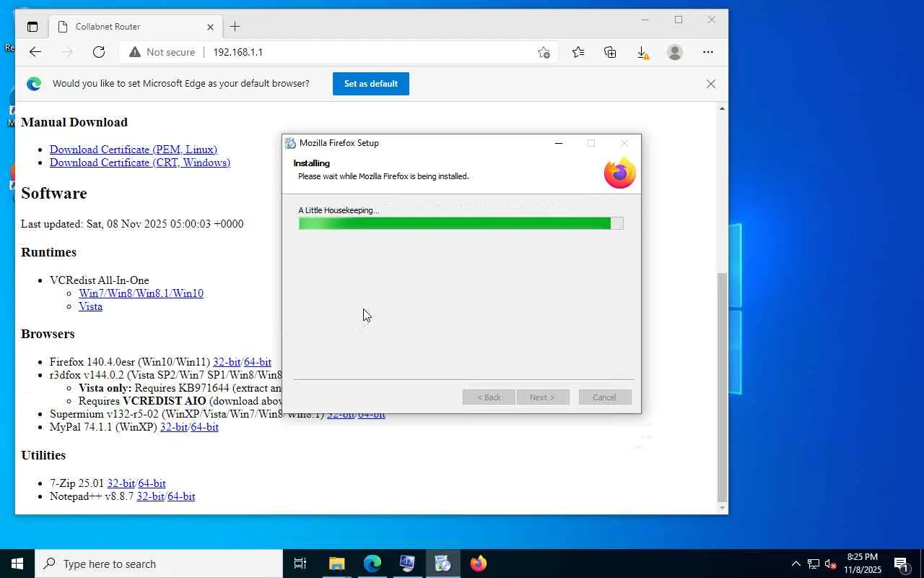Download Notepad++ v8.8.7 64-bit
The image size is (924, 578).
(x=181, y=496)
